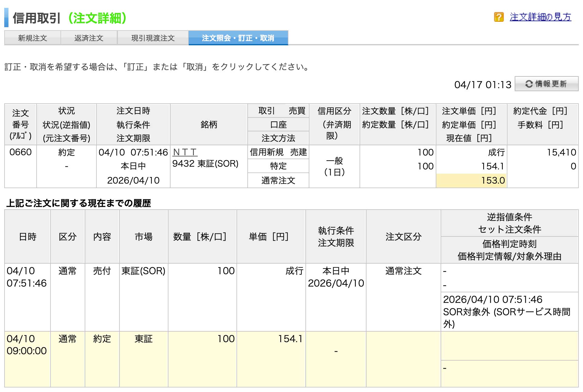Screen dimensions: 583x392
Task: Switch to the 返済注文 tab
Action: tap(89, 38)
